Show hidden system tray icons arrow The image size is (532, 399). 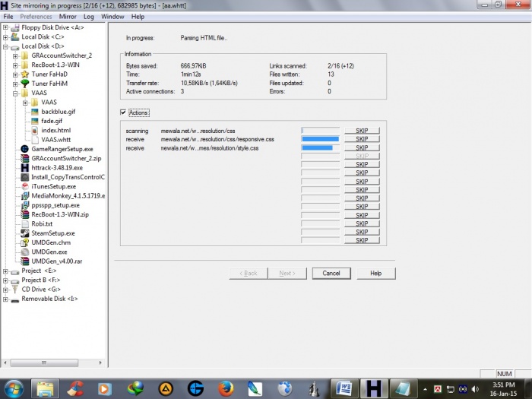[425, 389]
